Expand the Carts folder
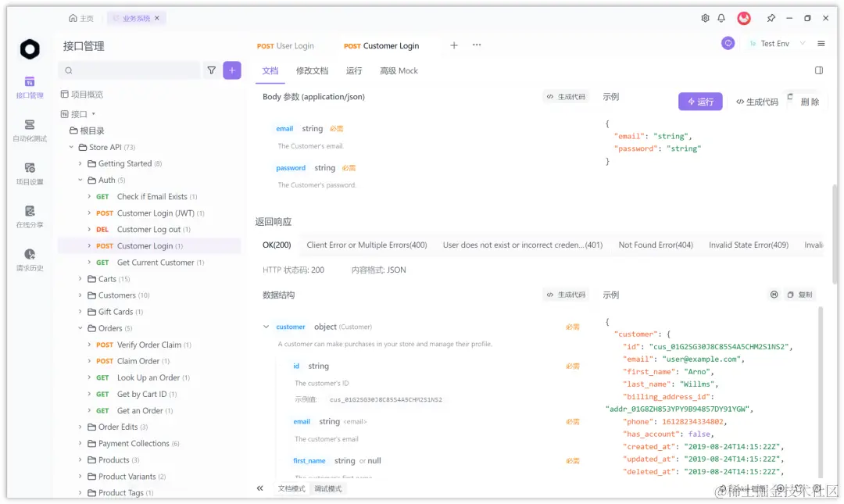Viewport: 844px width, 504px height. [x=80, y=279]
